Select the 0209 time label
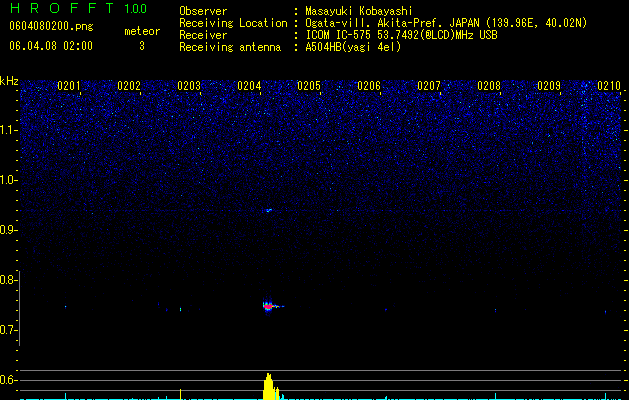This screenshot has height=400, width=629. coord(548,86)
